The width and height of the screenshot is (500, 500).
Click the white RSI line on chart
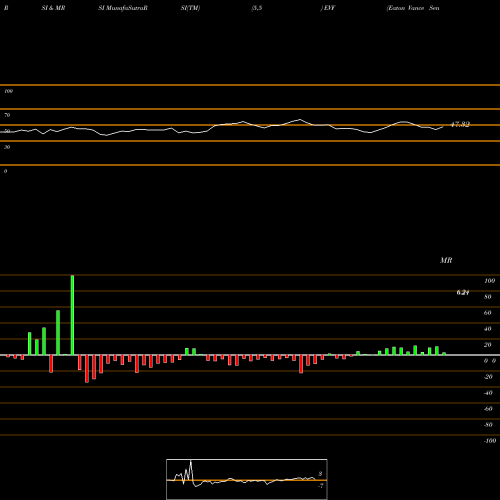[222, 128]
